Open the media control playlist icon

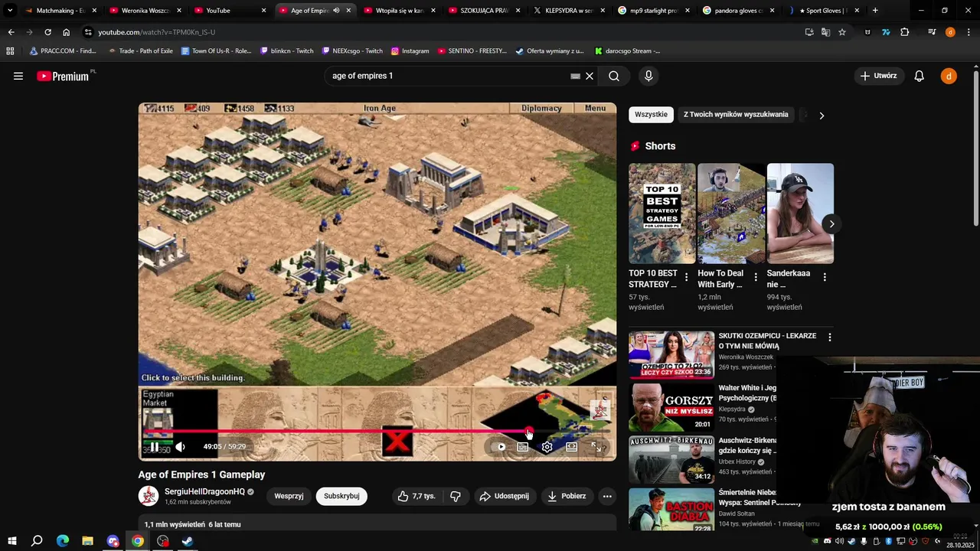[932, 32]
